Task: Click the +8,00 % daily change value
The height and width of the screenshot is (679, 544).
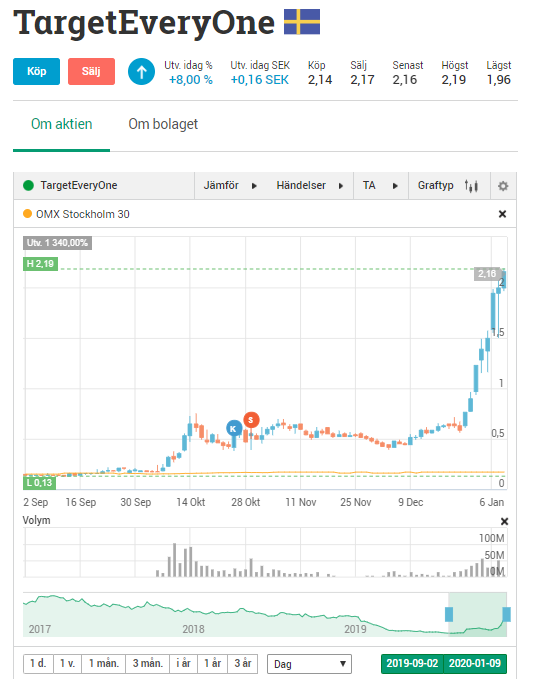Action: pyautogui.click(x=191, y=80)
